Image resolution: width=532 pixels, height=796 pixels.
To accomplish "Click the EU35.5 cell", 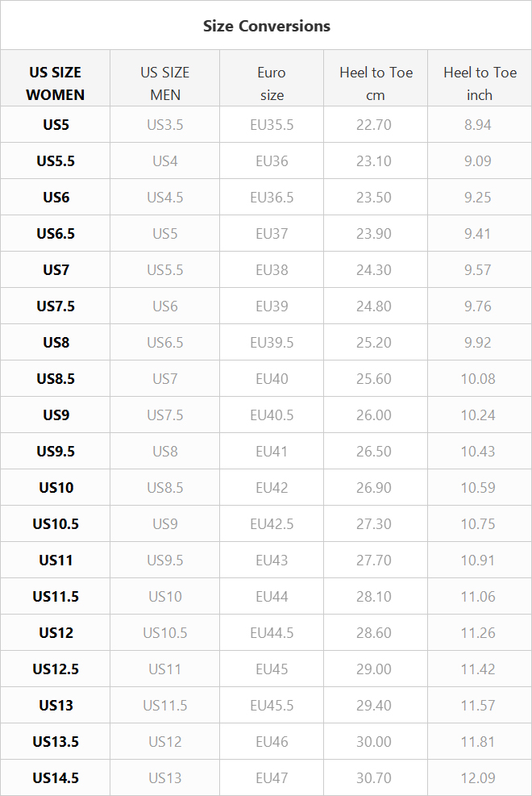I will [272, 125].
